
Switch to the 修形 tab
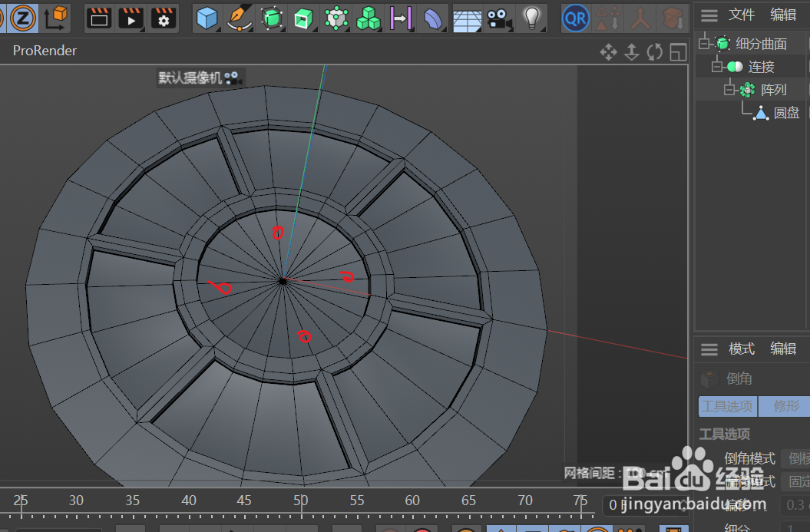pyautogui.click(x=784, y=407)
